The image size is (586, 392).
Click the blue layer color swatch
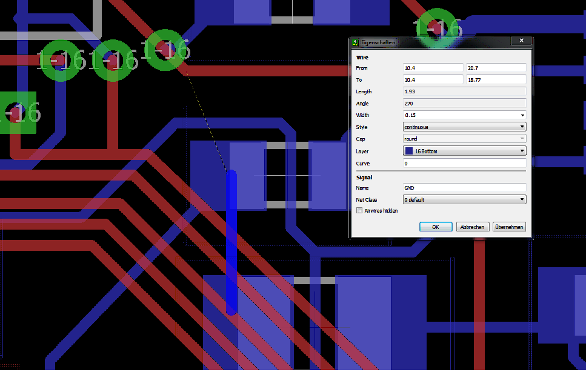(x=409, y=151)
